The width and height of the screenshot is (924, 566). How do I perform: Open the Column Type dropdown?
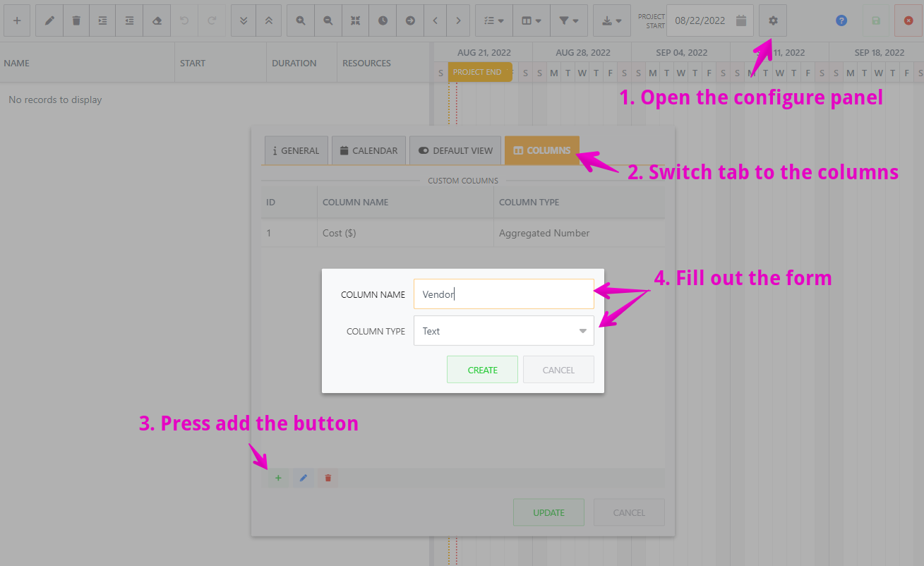pos(503,330)
